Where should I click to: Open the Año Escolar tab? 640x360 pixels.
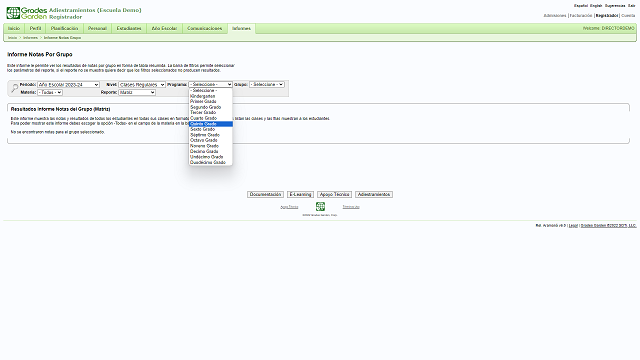[164, 29]
